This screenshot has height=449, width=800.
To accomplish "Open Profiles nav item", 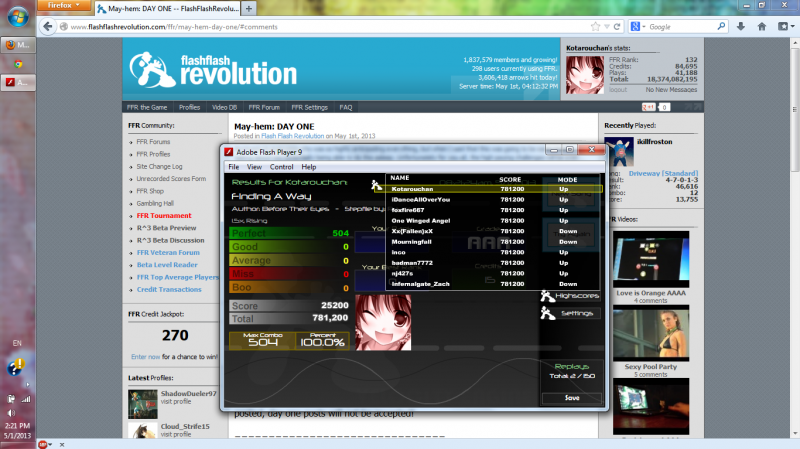I will (189, 107).
